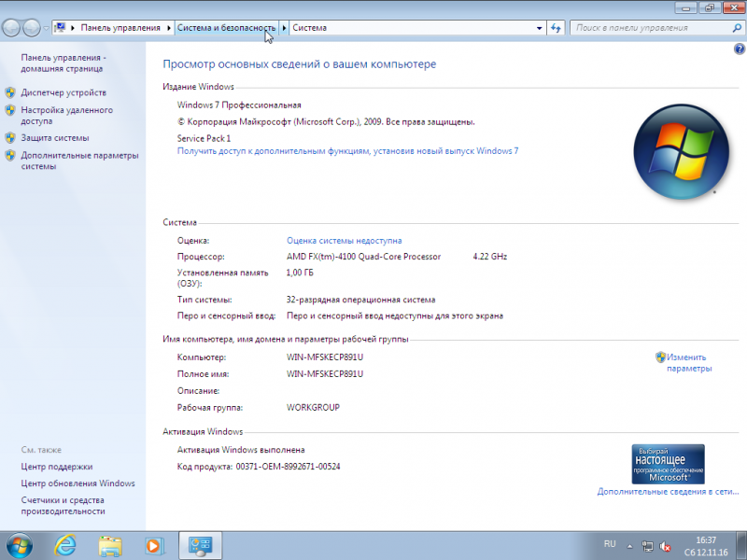This screenshot has width=747, height=560.
Task: Click the genuine Microsoft software badge
Action: point(668,464)
